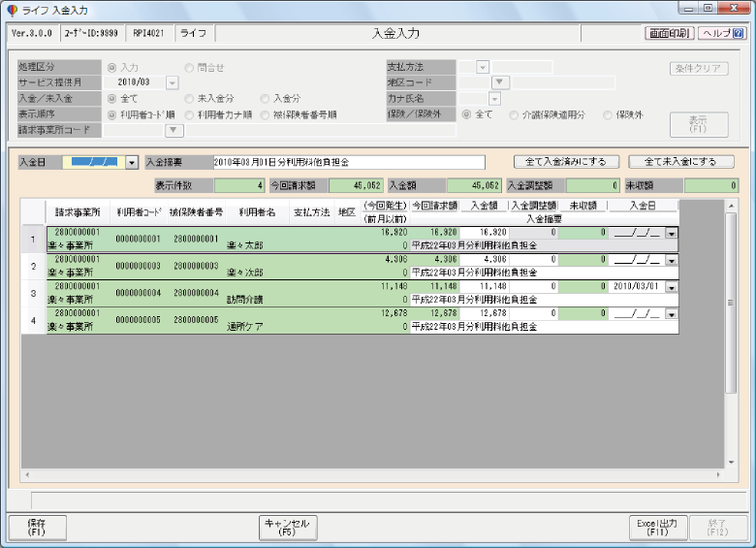Select row header number 3
The width and height of the screenshot is (756, 548).
tap(33, 293)
